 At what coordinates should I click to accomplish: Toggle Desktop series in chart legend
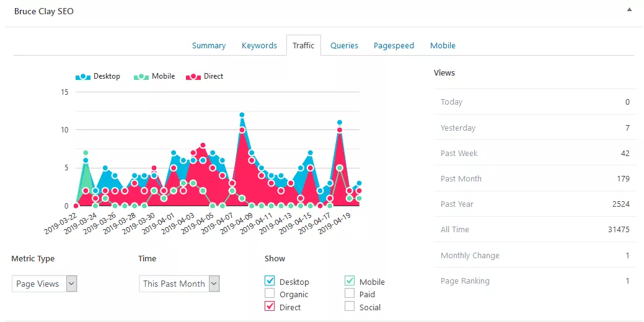[x=98, y=77]
